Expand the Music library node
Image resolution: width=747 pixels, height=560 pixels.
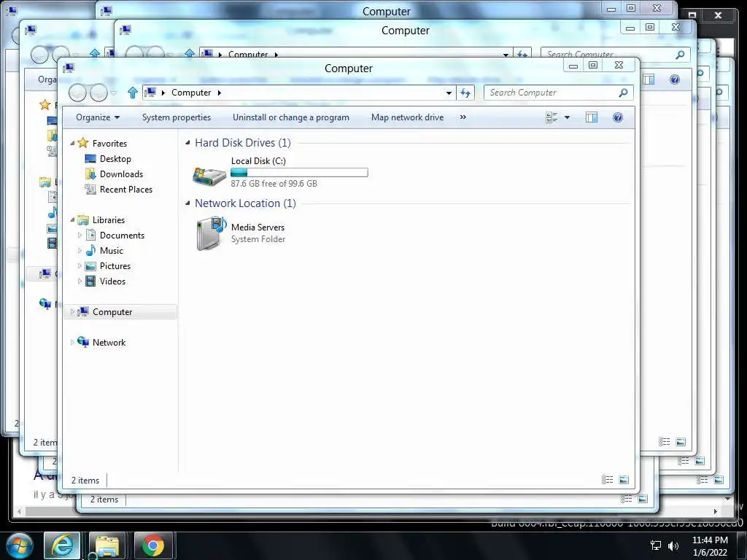pyautogui.click(x=80, y=251)
